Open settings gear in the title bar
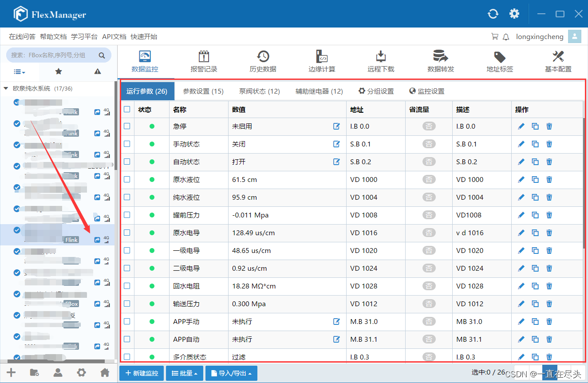Screen dimensions: 588x383 point(514,14)
